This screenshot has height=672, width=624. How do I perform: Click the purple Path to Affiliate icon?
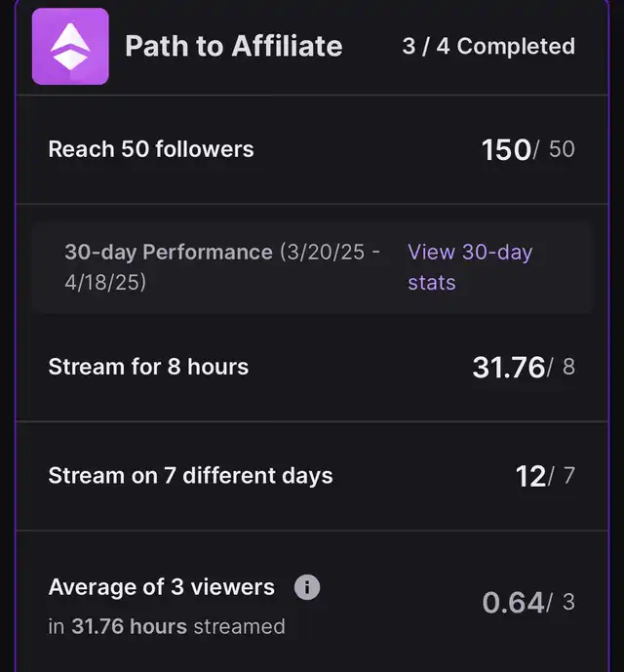70,47
